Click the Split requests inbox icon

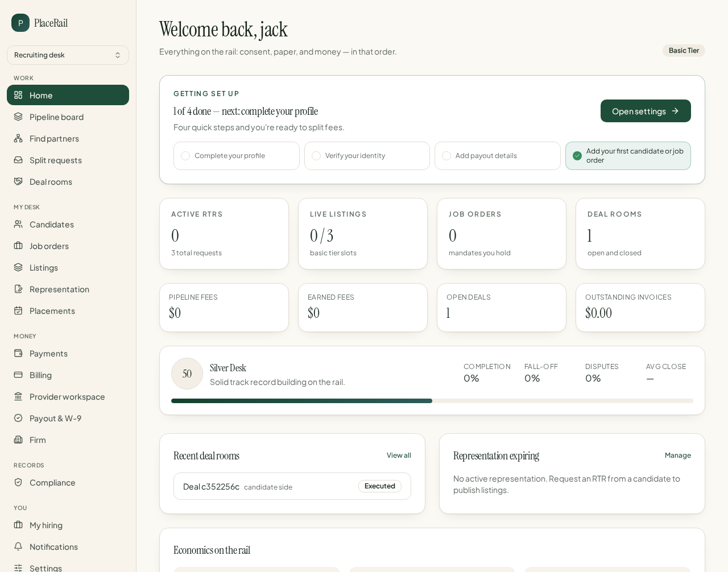tap(18, 160)
